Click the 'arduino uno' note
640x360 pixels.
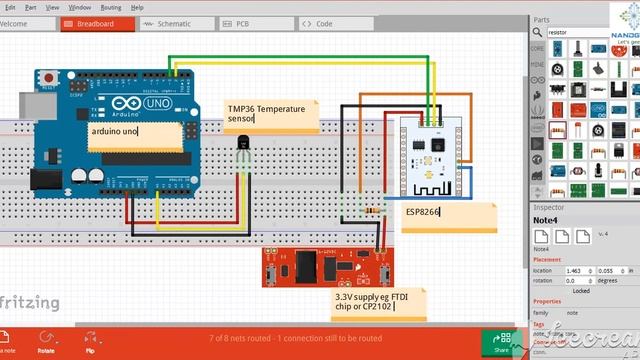click(135, 137)
